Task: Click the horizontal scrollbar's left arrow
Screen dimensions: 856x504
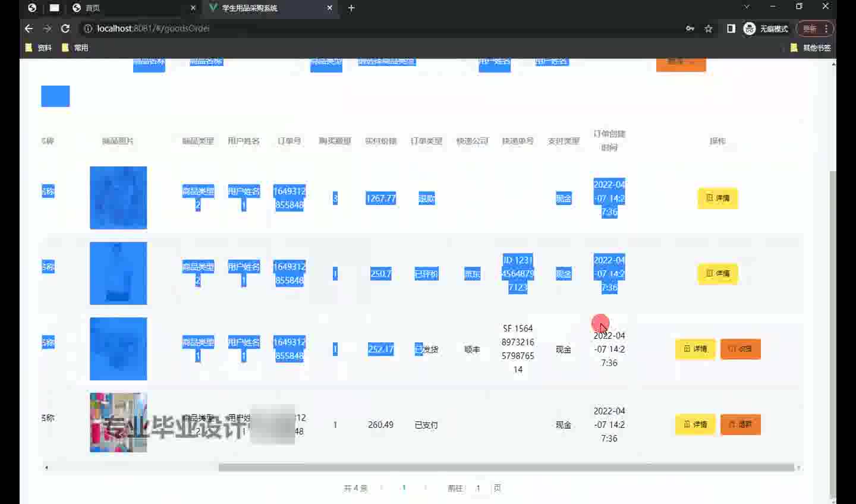Action: tap(46, 468)
